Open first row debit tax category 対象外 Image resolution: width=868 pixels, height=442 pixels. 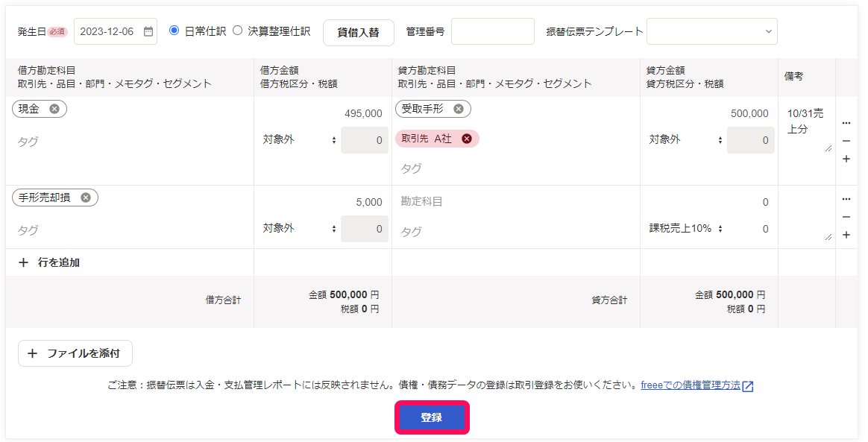[300, 140]
